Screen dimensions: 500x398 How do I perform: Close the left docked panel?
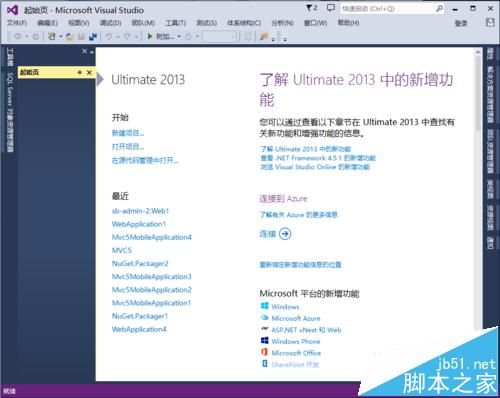[85, 51]
